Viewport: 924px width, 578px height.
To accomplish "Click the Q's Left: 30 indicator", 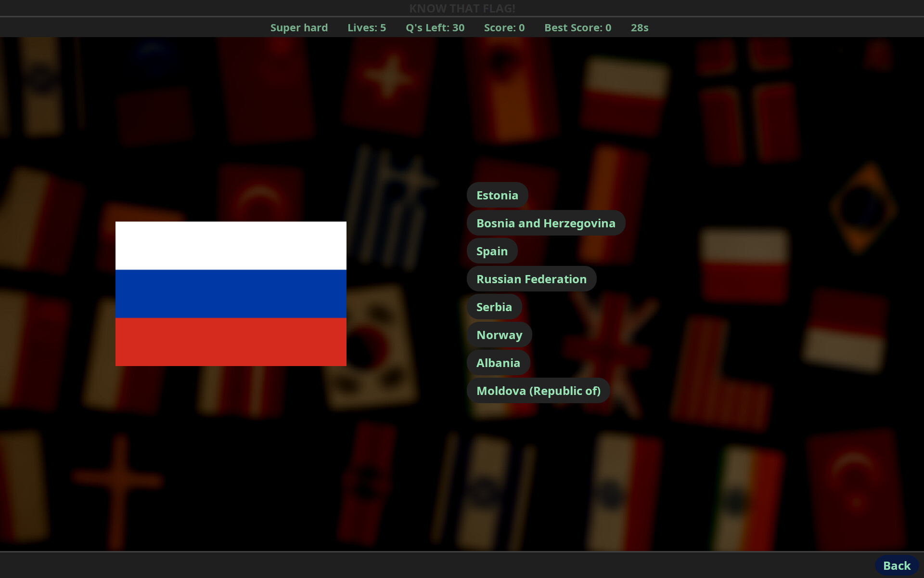I will (435, 27).
